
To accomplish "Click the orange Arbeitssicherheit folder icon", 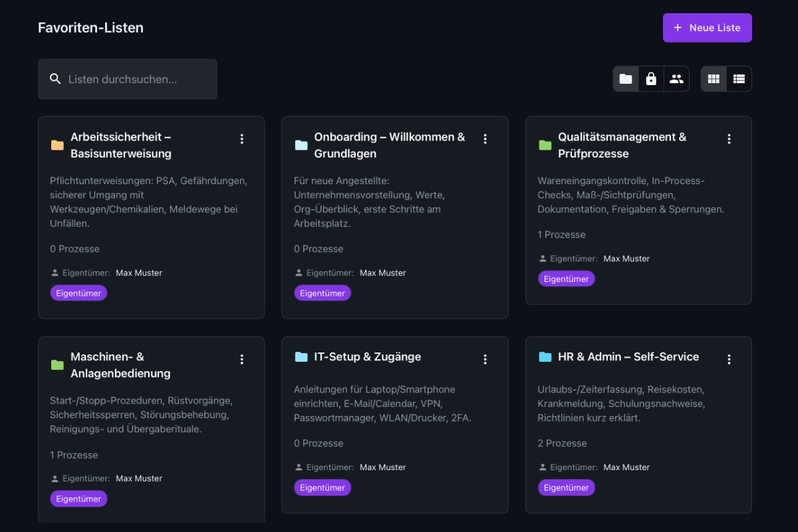I will pyautogui.click(x=57, y=145).
